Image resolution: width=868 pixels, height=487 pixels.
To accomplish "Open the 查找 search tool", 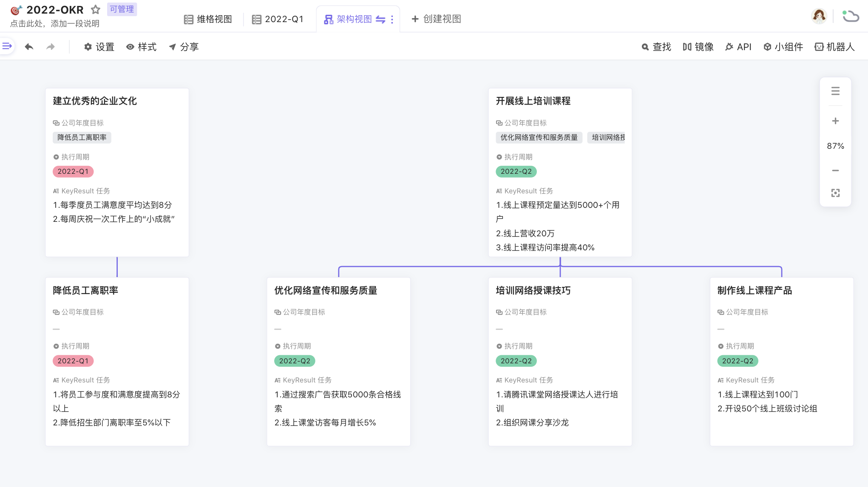I will click(656, 47).
